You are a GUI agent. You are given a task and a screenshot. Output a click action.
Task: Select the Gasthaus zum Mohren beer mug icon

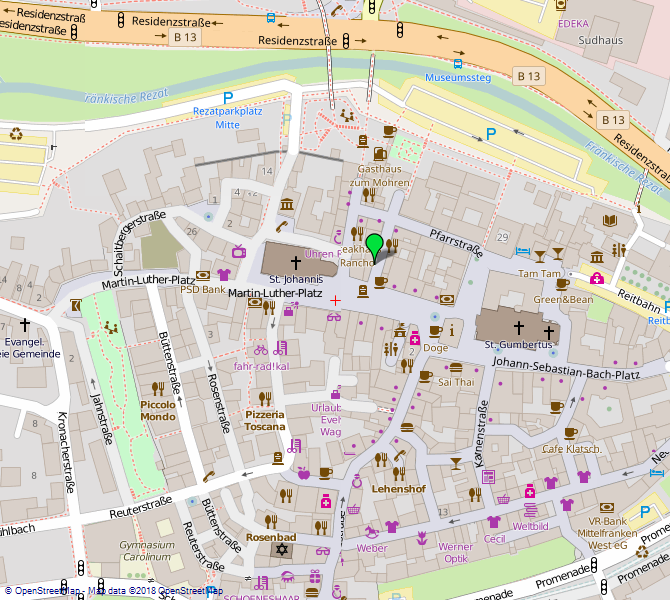coord(380,154)
